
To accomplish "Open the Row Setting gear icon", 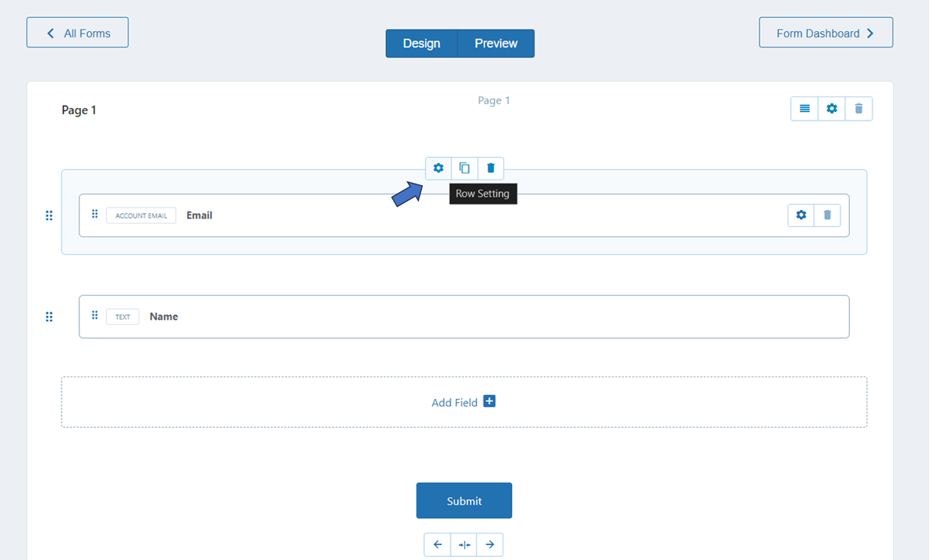I will [x=438, y=168].
